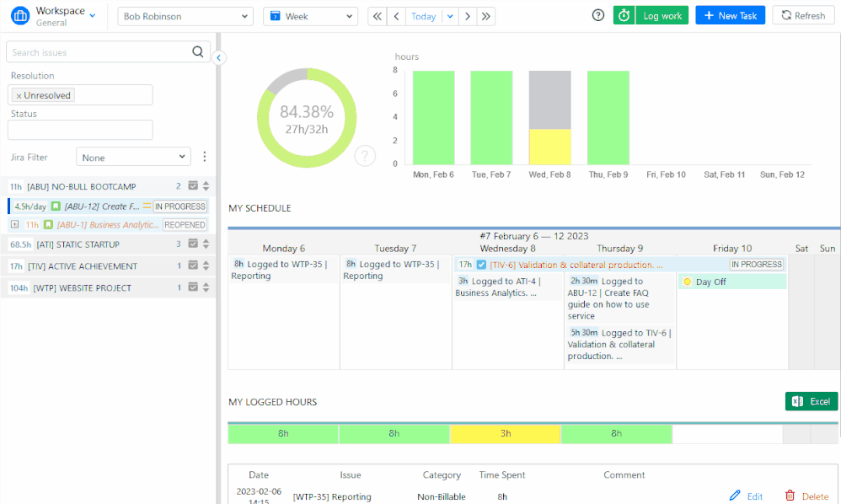Image resolution: width=841 pixels, height=504 pixels.
Task: Click the yellow 3h logged hours bar
Action: [x=506, y=433]
